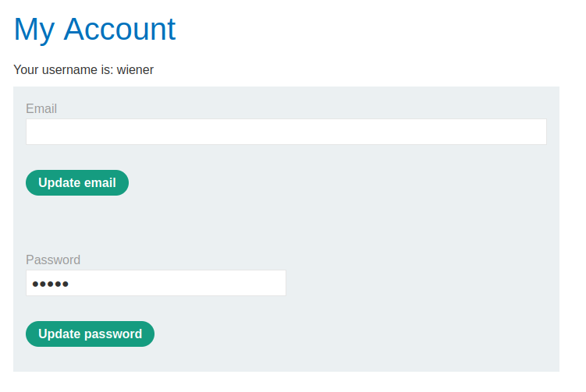Click the username 'wiener' text
This screenshot has height=392, width=586.
135,70
